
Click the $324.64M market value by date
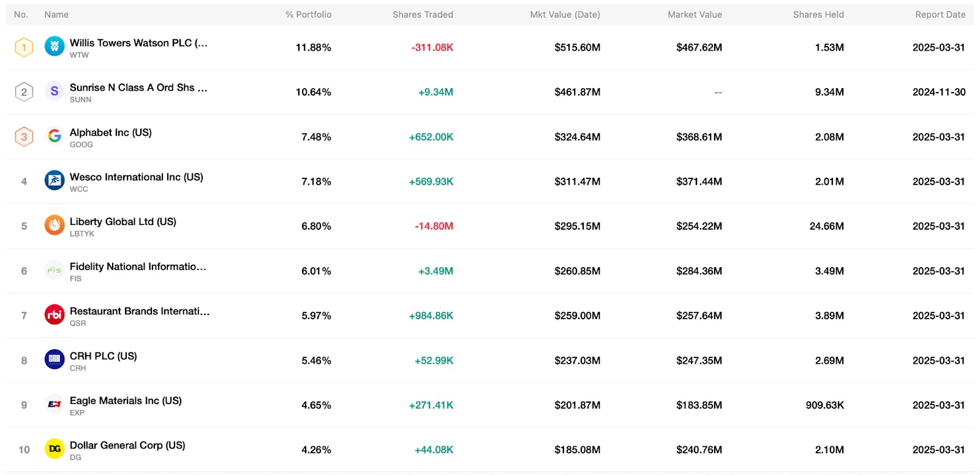click(578, 137)
